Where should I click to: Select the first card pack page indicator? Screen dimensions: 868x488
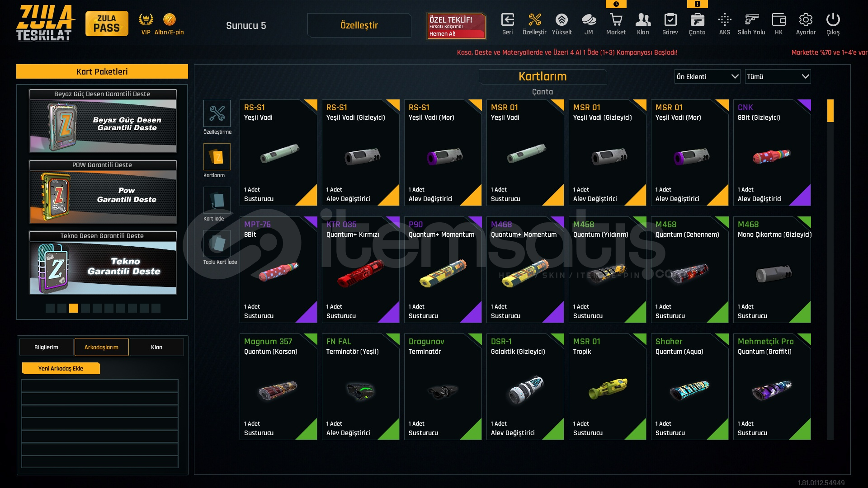(x=50, y=308)
